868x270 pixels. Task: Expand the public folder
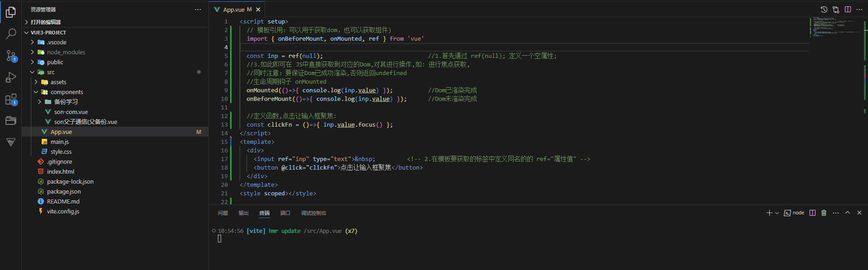point(115,62)
